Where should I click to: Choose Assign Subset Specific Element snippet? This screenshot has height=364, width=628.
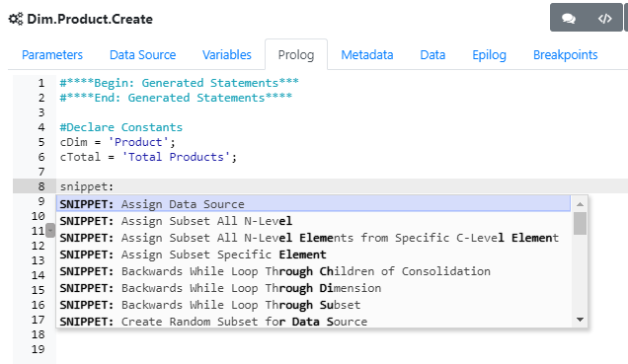(313, 255)
